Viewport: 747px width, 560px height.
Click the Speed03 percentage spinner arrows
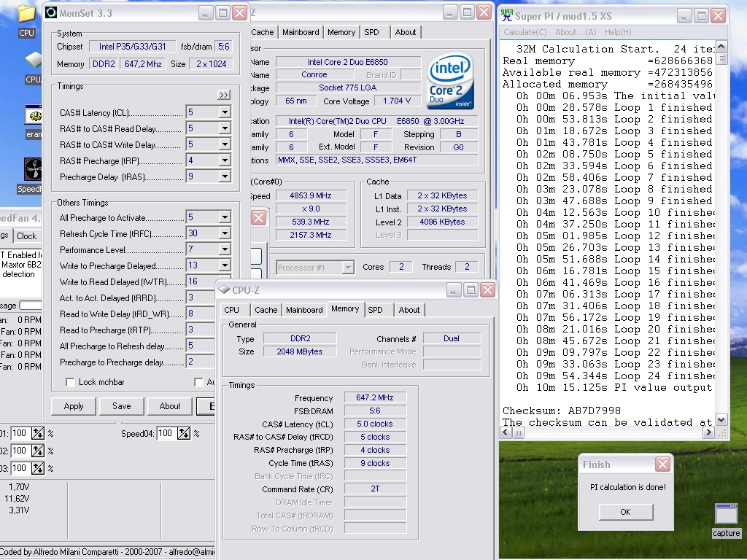38,468
